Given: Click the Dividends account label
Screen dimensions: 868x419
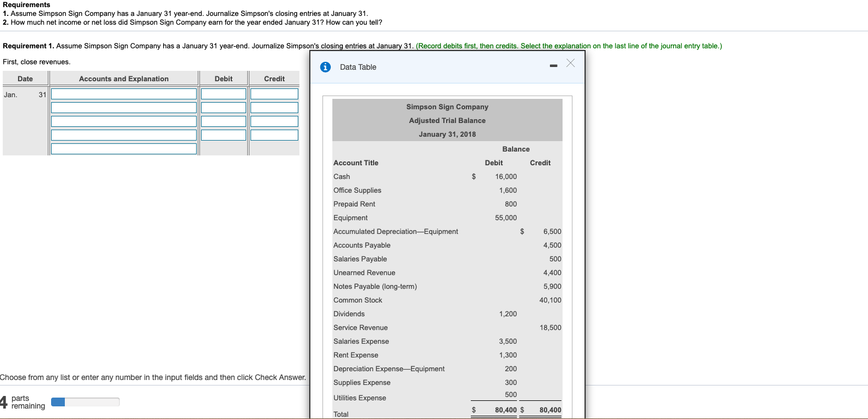Looking at the screenshot, I should click(x=349, y=314).
